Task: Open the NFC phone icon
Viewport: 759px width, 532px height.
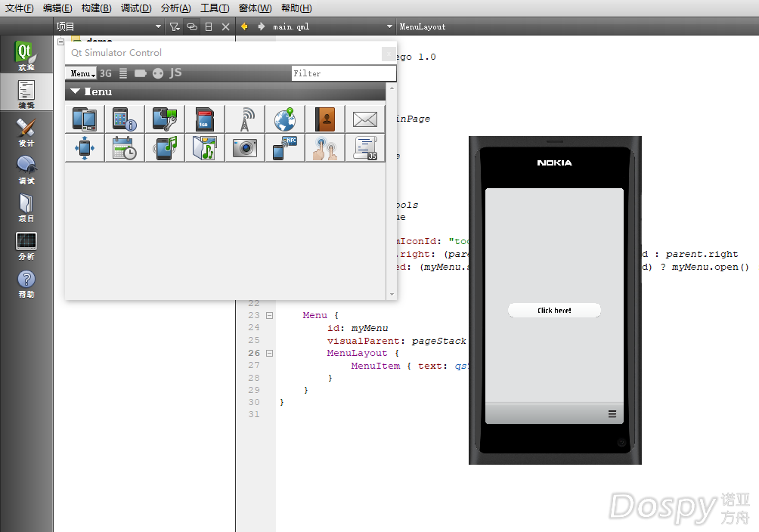Action: click(x=285, y=148)
